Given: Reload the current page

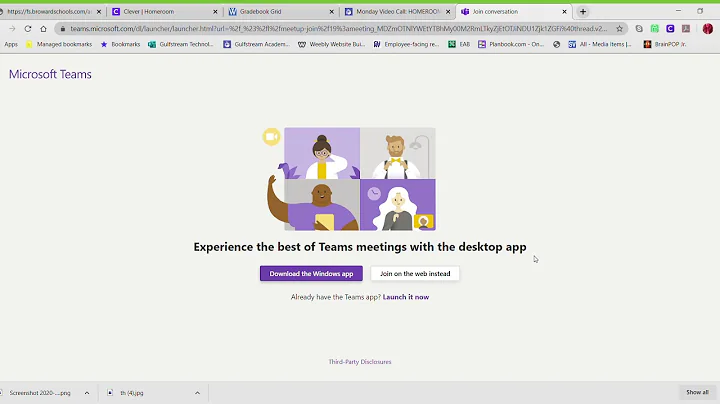Looking at the screenshot, I should (28, 28).
